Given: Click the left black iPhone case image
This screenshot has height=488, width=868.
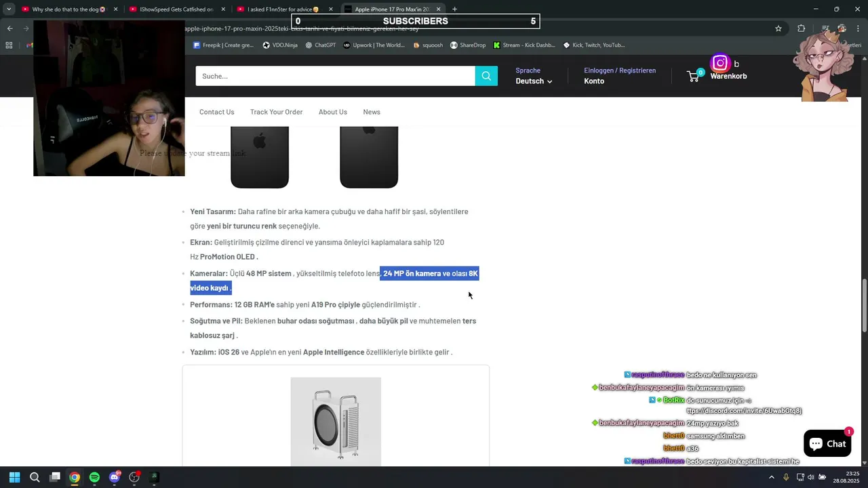Looking at the screenshot, I should pos(260,157).
